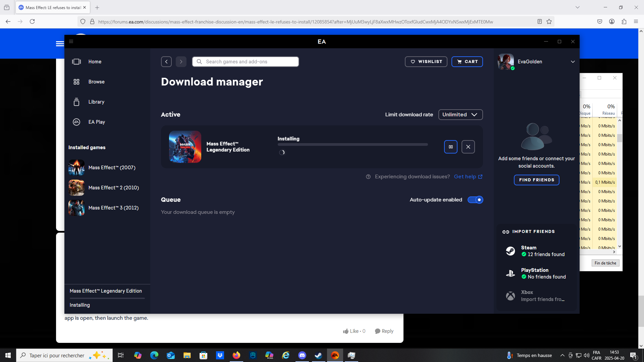Click the Mass Effect Legendary Edition cover art
The width and height of the screenshot is (644, 362).
click(x=185, y=147)
